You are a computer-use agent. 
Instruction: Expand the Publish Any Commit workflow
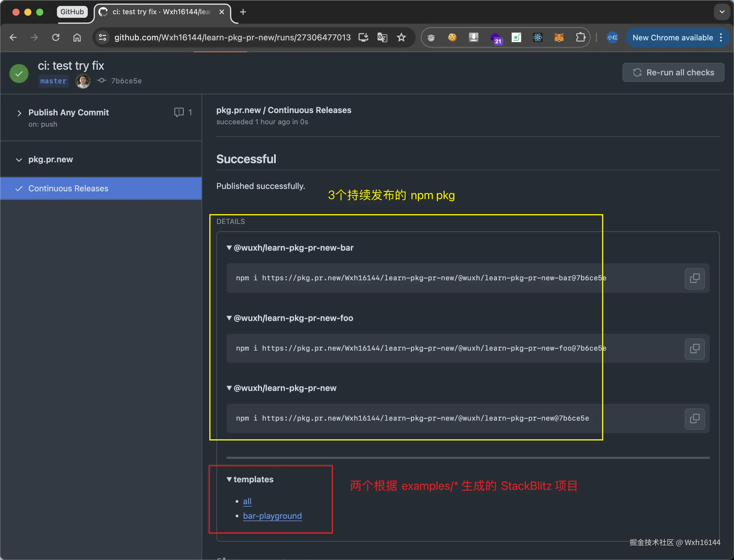(19, 113)
